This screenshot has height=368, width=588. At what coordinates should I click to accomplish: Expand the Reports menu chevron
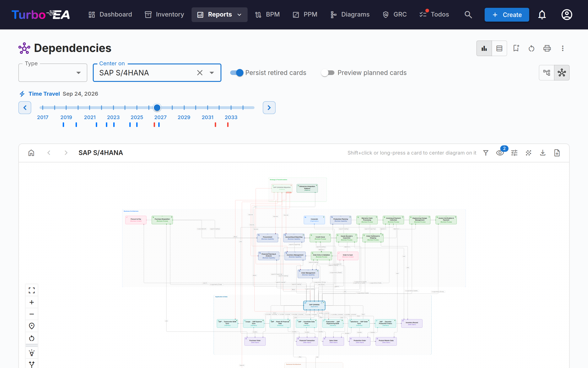click(239, 14)
